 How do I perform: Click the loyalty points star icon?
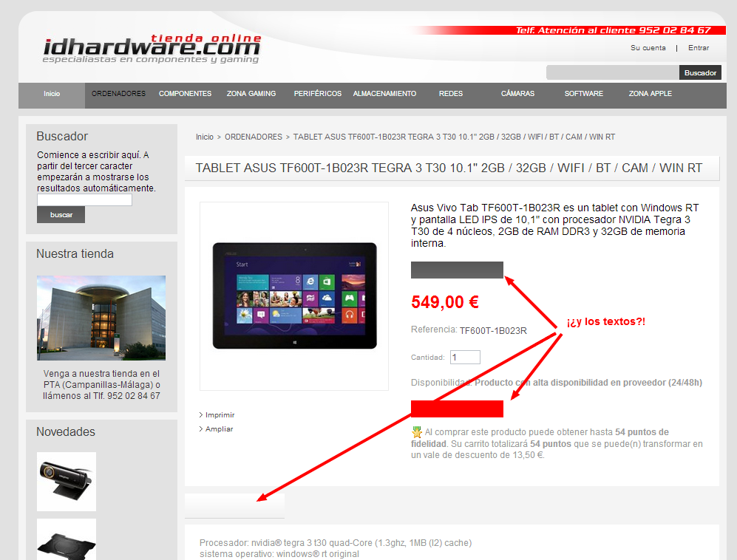pos(416,431)
